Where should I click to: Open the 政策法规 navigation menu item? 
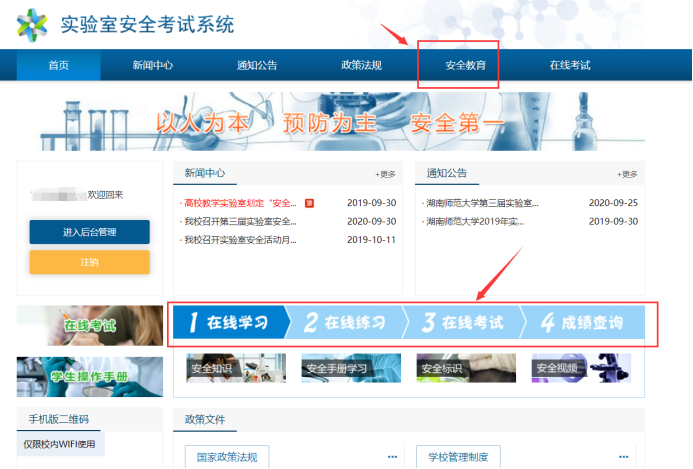[x=361, y=65]
